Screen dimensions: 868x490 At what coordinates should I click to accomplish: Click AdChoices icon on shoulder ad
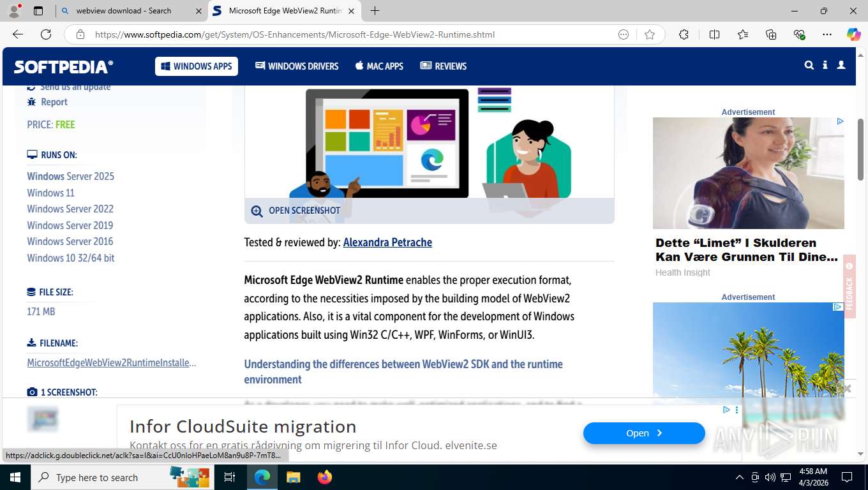840,121
